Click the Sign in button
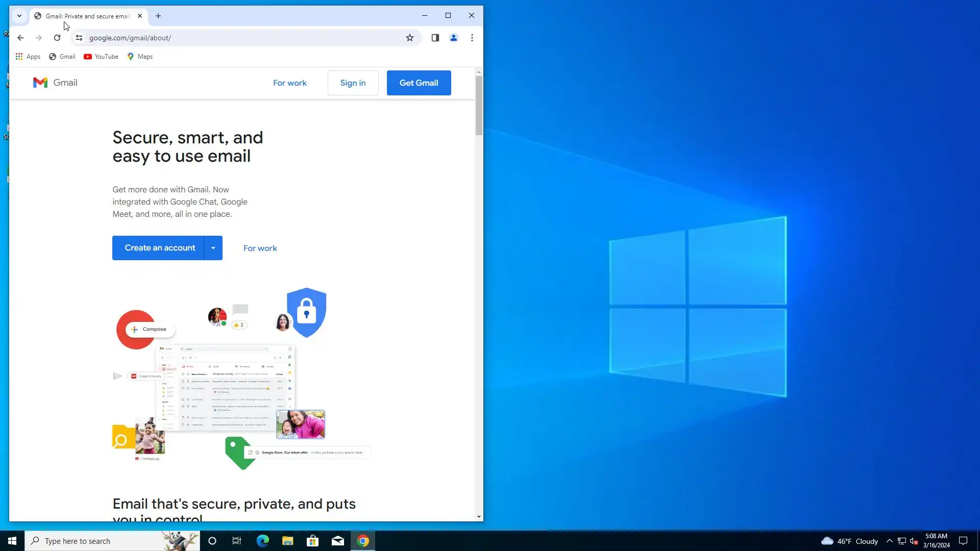 (x=353, y=83)
